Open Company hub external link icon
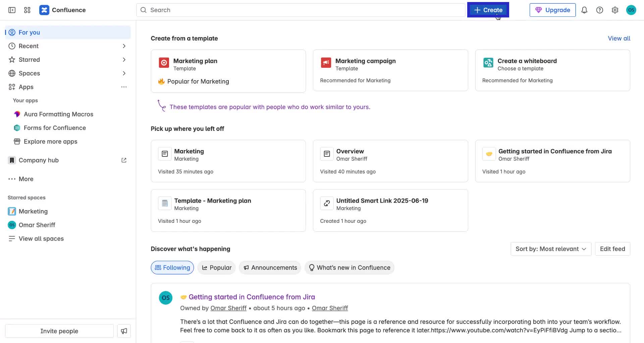This screenshot has height=343, width=644. (124, 160)
